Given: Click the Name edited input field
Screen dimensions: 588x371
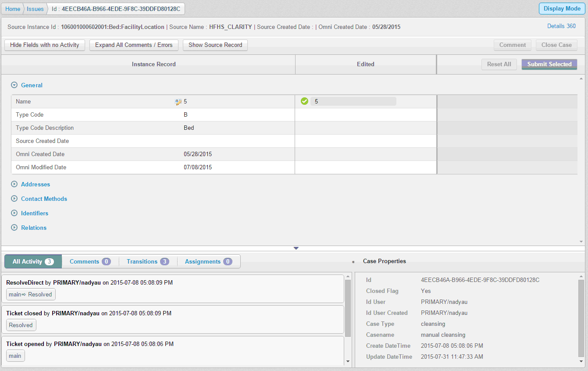Looking at the screenshot, I should (x=353, y=102).
